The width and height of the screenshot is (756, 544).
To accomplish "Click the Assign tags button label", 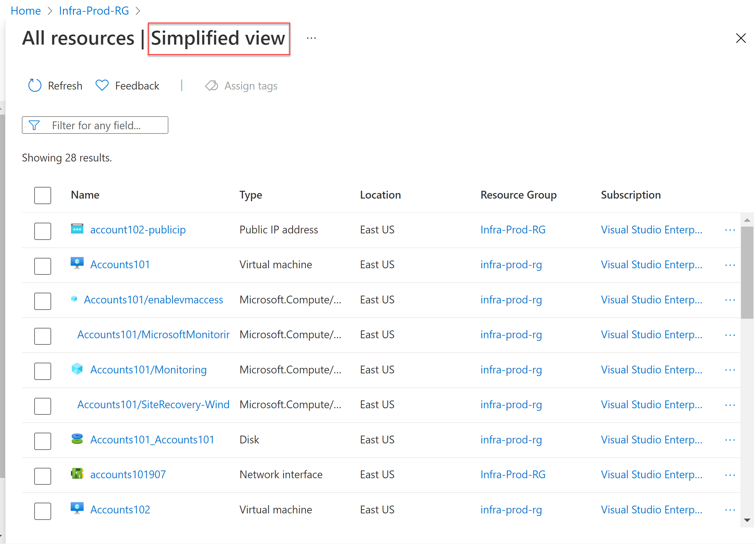I will point(251,86).
